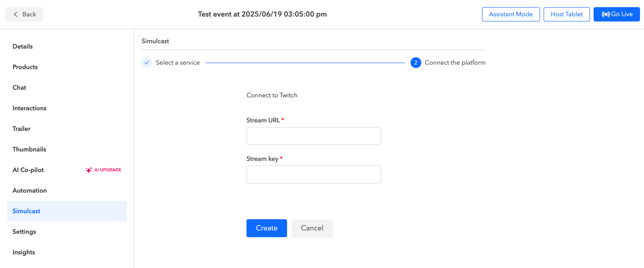Go to Details in the sidebar

tap(23, 46)
